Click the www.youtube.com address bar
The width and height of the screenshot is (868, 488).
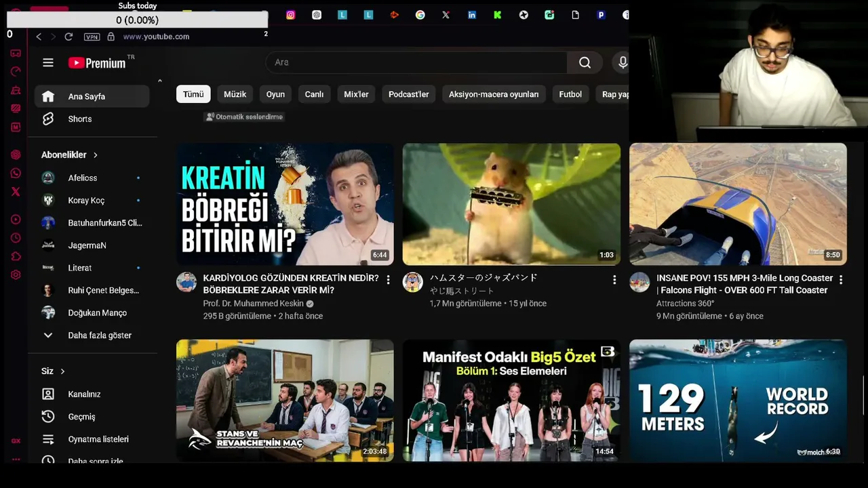(x=156, y=37)
